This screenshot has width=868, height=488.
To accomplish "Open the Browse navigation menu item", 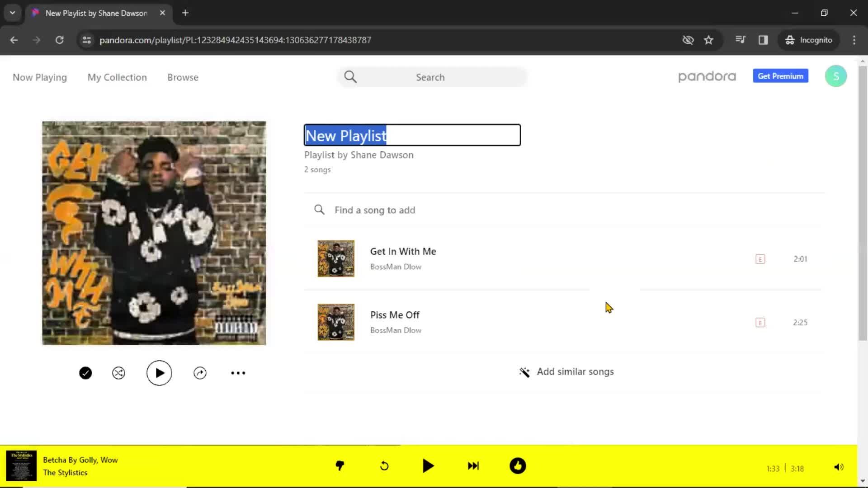I will pos(183,77).
